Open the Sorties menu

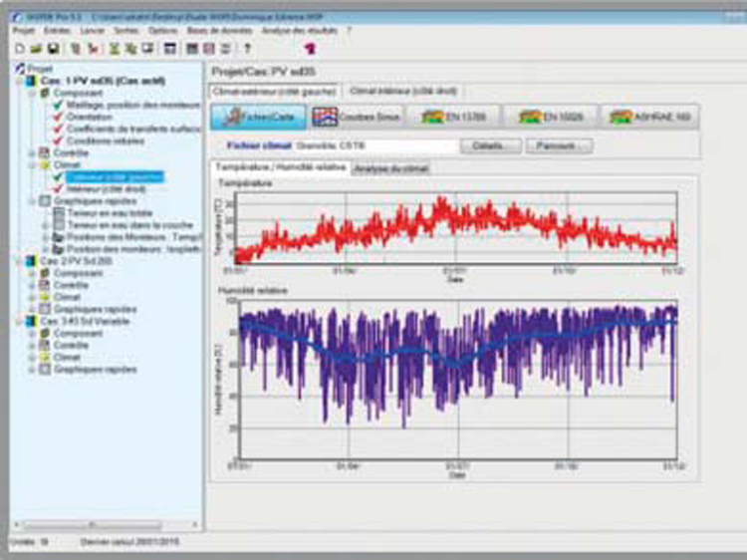tap(125, 31)
